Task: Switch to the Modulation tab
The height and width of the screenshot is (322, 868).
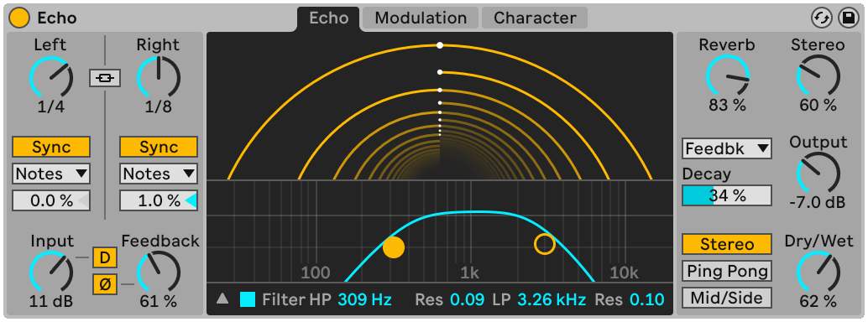Action: pyautogui.click(x=421, y=18)
